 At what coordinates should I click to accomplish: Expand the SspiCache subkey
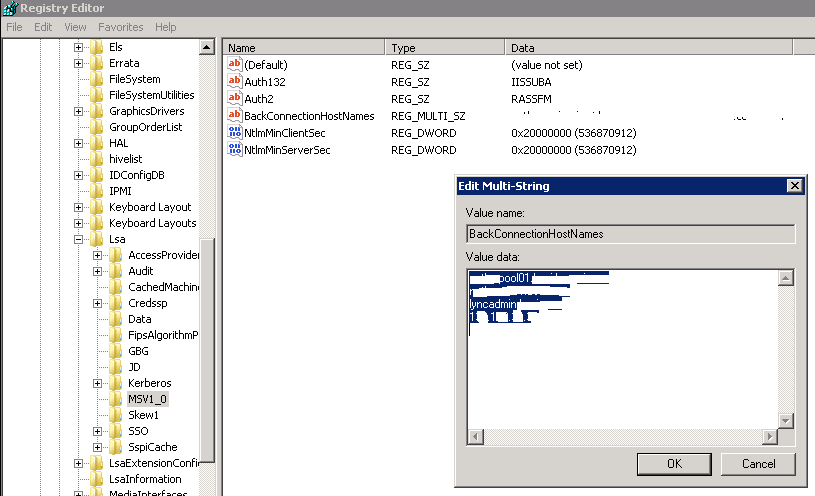[x=98, y=447]
